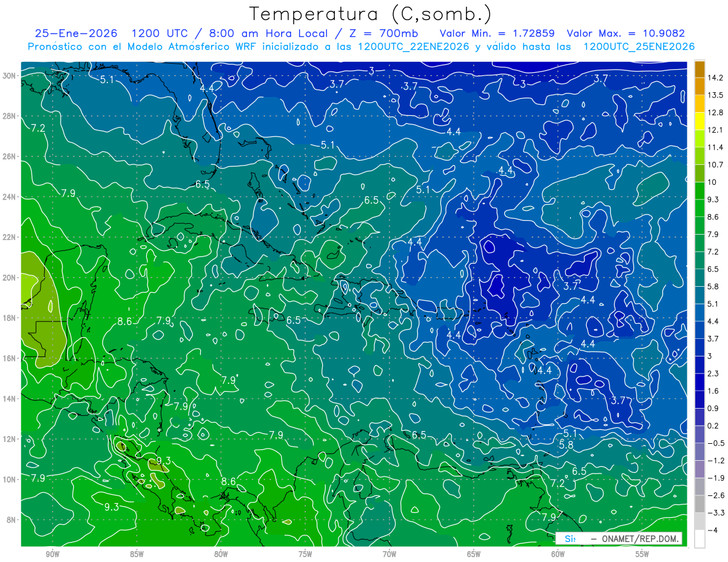Select the white bottom colorbar segment below -4
Viewport: 728px width, 562px height.
pyautogui.click(x=699, y=538)
